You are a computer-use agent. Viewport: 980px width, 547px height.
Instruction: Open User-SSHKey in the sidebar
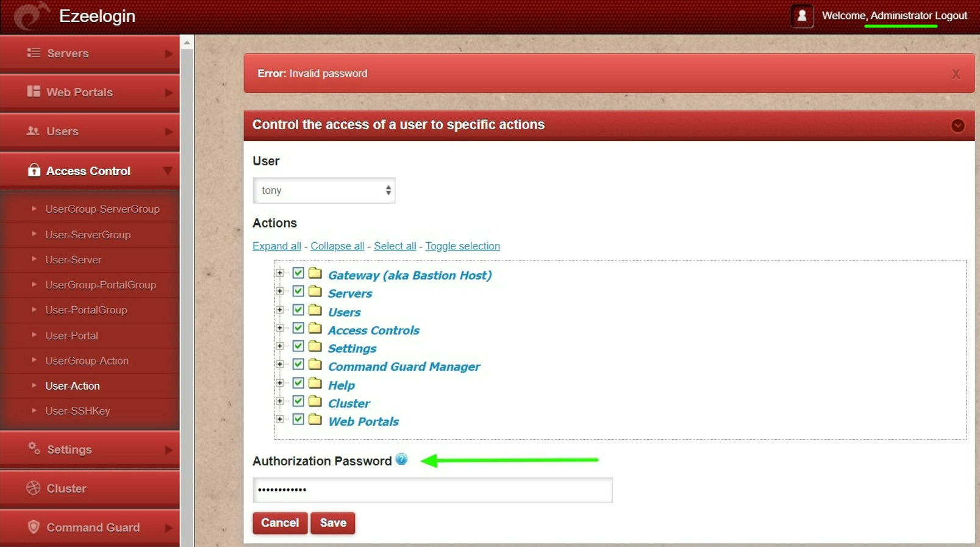pyautogui.click(x=77, y=411)
